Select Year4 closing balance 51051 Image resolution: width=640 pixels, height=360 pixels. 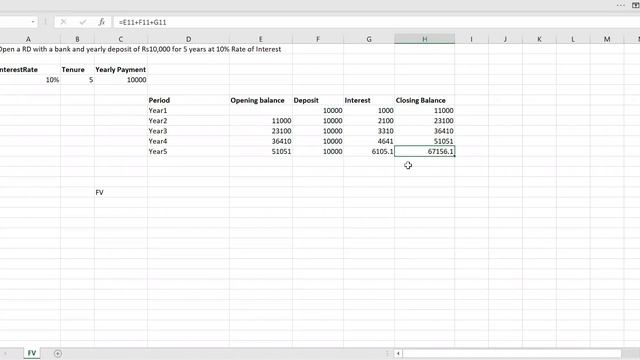[424, 141]
